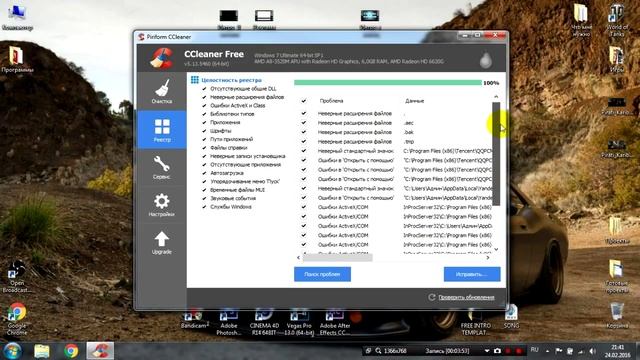Open the Bandicam bar dropdown arrow
640x360 pixels.
click(487, 351)
